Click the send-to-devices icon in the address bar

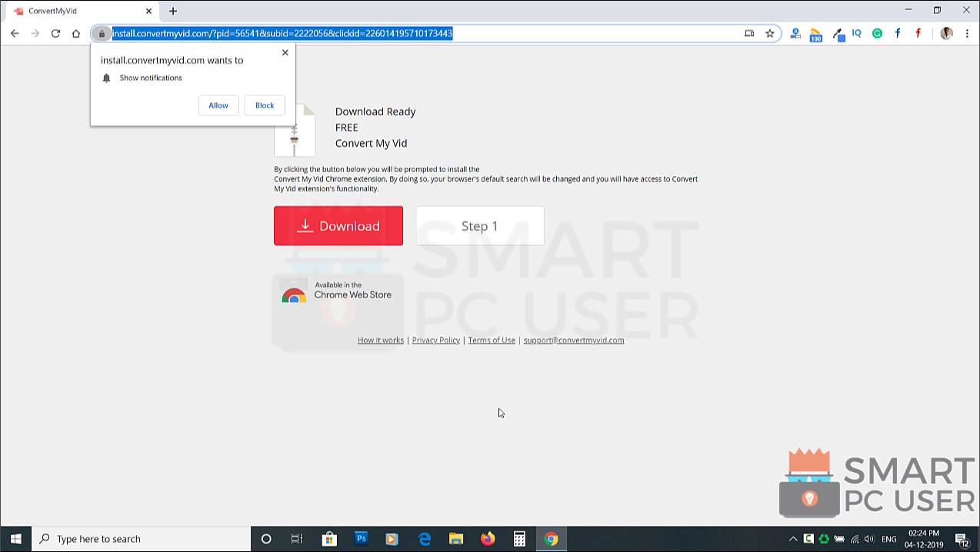click(749, 33)
